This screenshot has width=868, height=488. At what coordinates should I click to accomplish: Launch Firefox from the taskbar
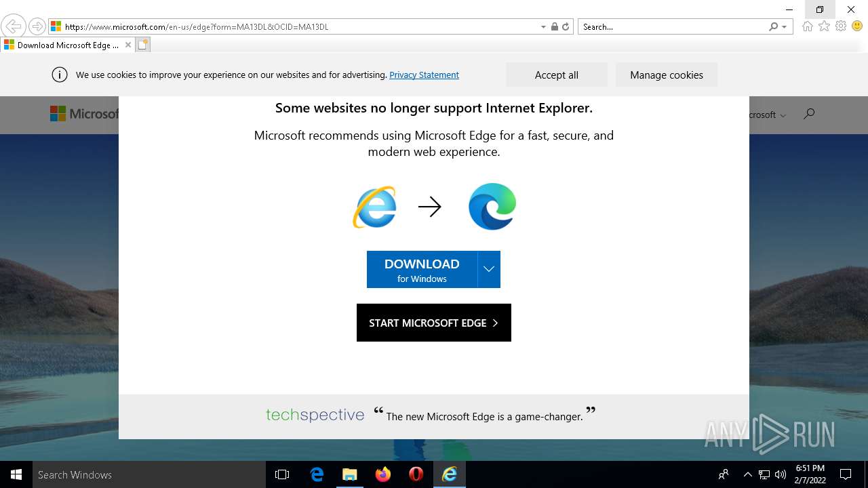[x=383, y=474]
